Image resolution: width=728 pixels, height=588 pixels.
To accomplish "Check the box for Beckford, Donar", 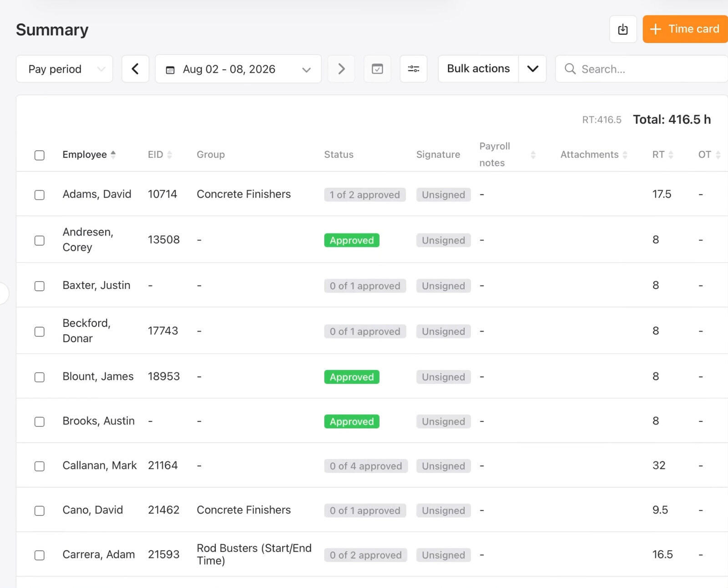I will point(40,331).
